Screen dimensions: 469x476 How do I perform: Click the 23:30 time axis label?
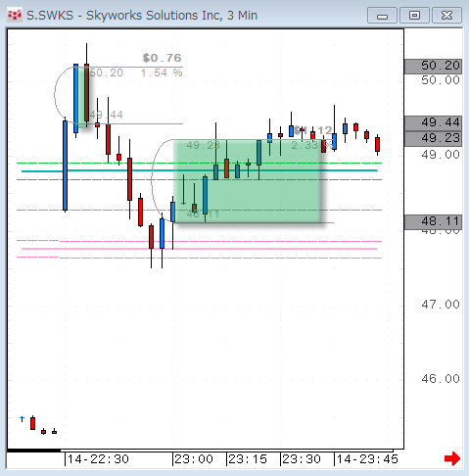pyautogui.click(x=302, y=459)
